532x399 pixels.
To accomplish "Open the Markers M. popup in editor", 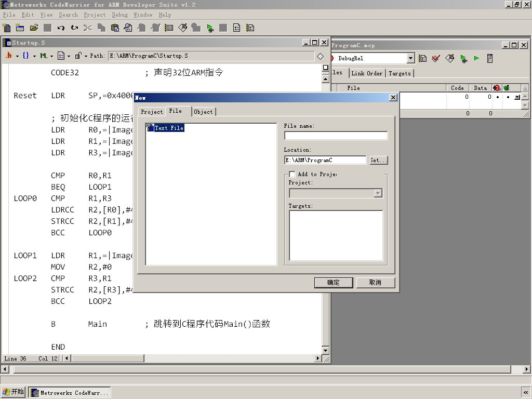I will pos(46,56).
